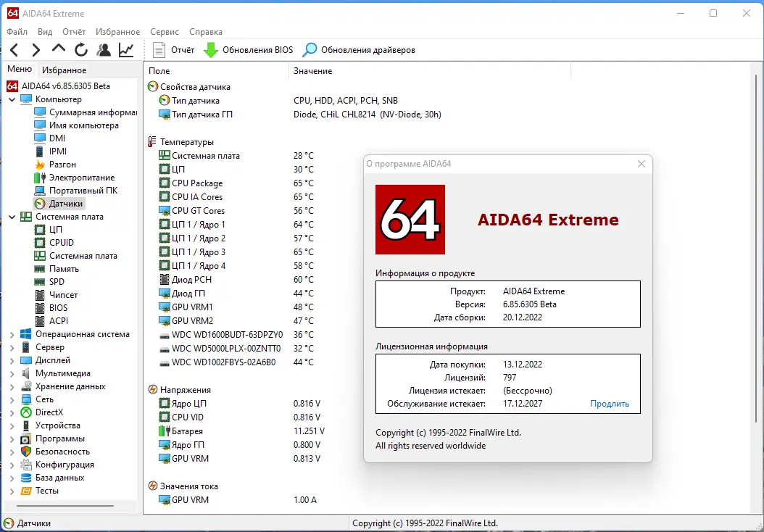Screen dimensions: 764x532
Task: Click the user silhouette toolbar icon
Action: tap(104, 50)
